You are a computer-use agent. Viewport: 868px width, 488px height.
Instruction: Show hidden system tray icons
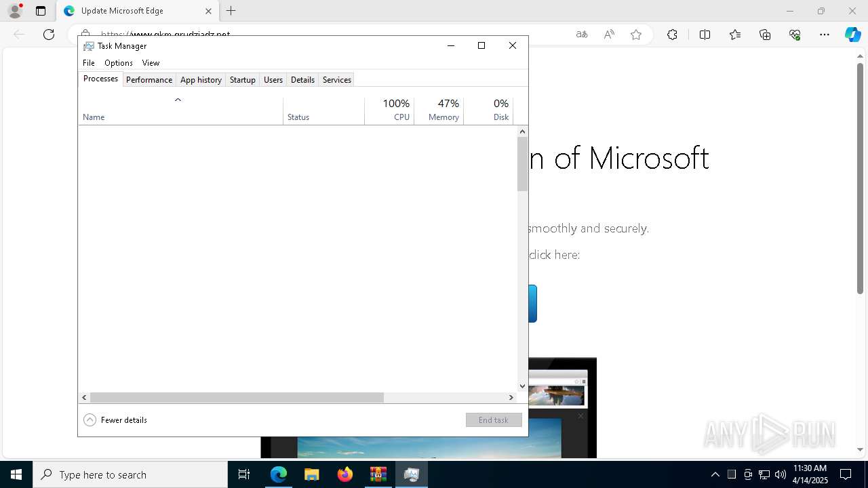click(x=715, y=474)
